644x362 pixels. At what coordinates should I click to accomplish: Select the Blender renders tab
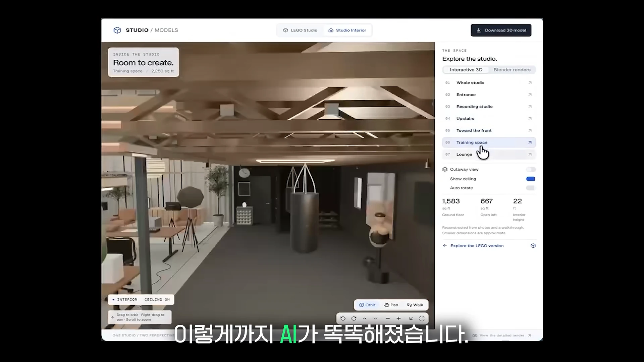pos(512,70)
